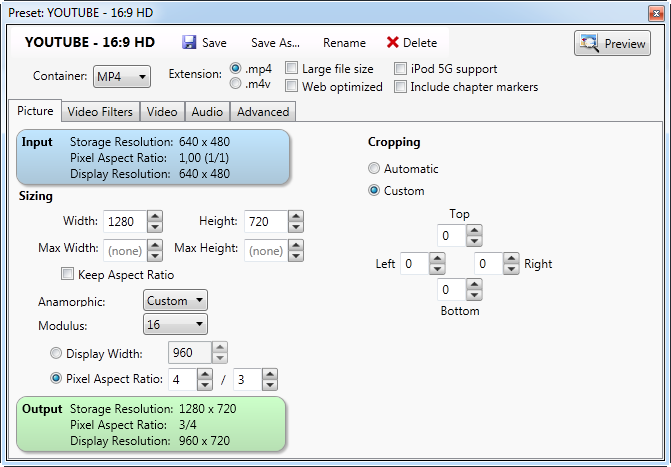
Task: Decrease Width with down arrow
Action: [x=155, y=227]
